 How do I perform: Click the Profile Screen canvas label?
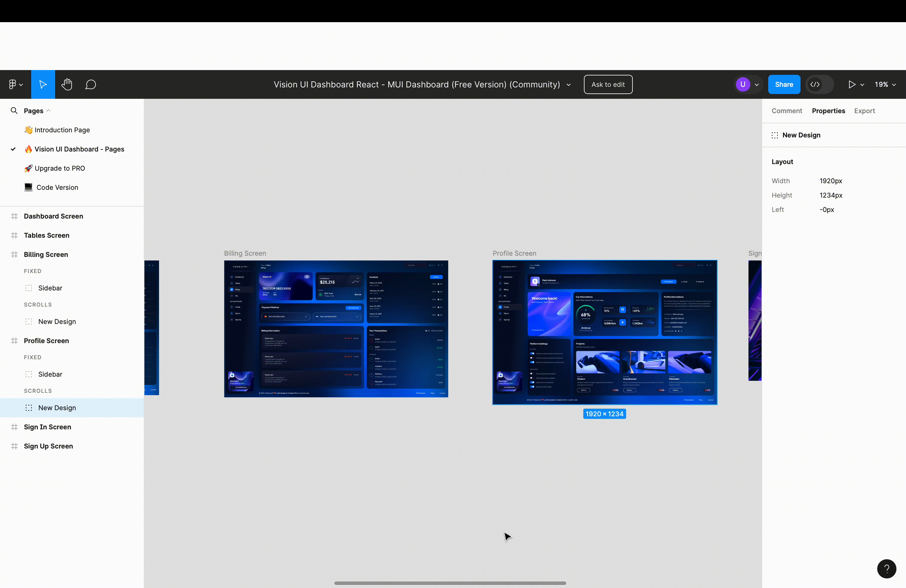(x=514, y=253)
